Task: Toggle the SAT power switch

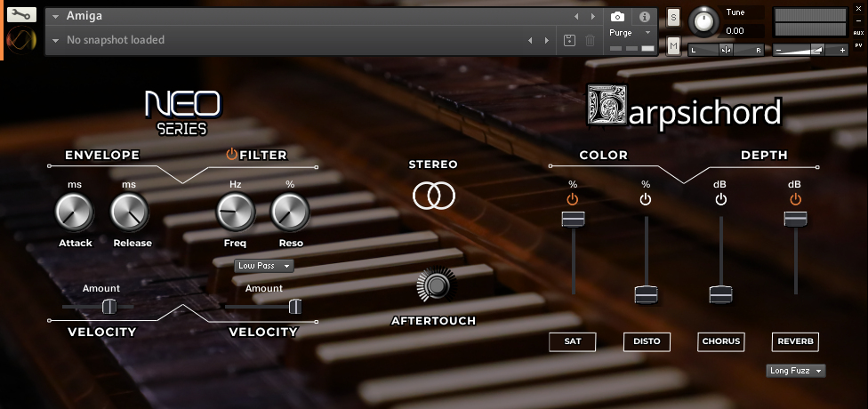Action: pyautogui.click(x=573, y=199)
